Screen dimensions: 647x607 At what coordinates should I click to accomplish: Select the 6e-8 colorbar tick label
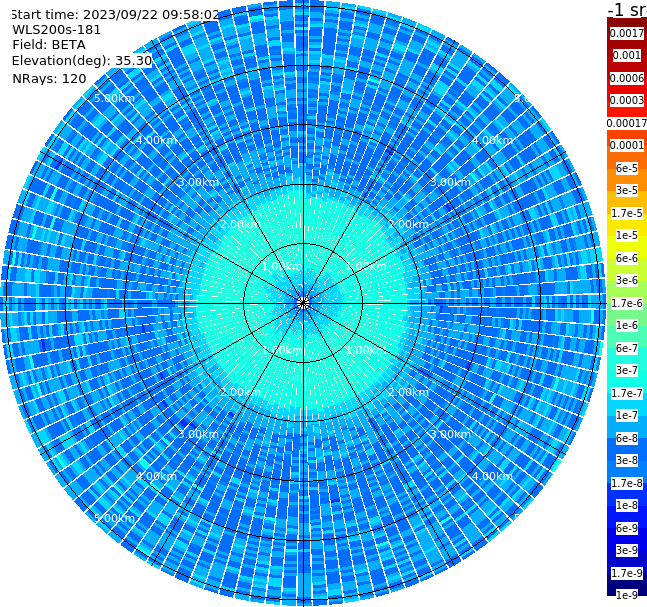click(627, 438)
